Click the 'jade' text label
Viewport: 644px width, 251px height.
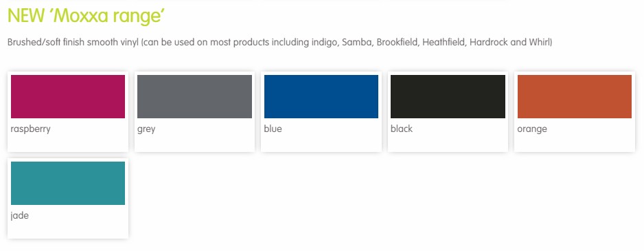tap(19, 216)
